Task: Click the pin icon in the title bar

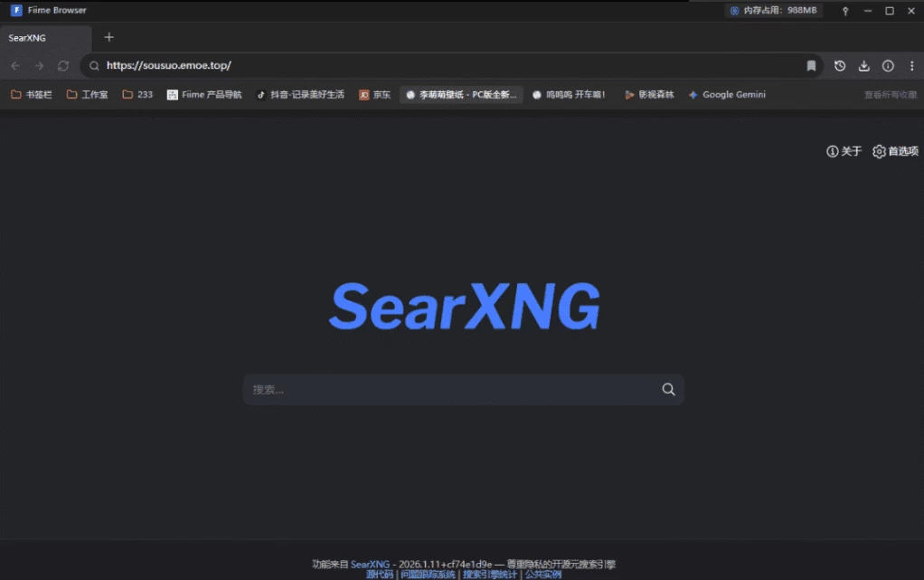Action: (845, 11)
